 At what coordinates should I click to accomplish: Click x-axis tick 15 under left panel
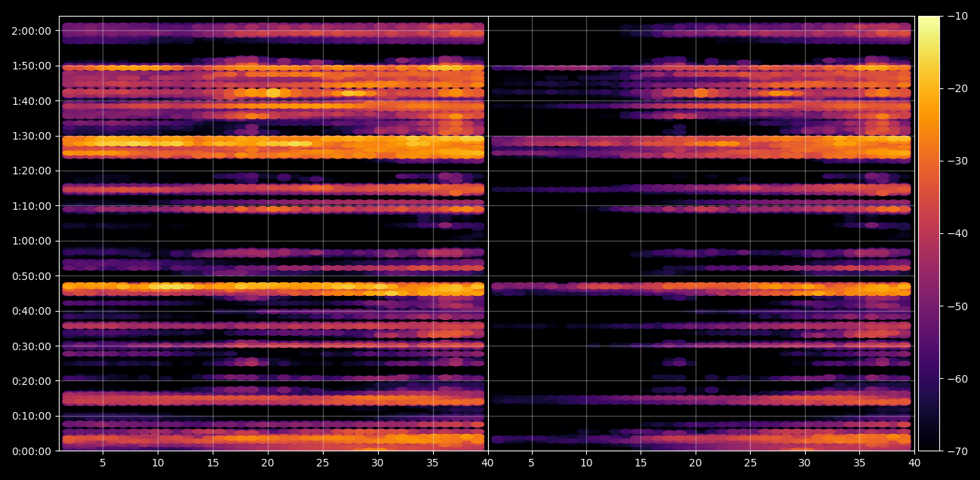pyautogui.click(x=213, y=463)
